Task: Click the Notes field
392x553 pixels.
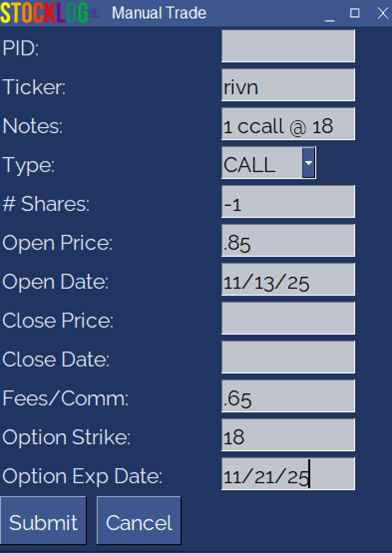Action: [x=288, y=124]
